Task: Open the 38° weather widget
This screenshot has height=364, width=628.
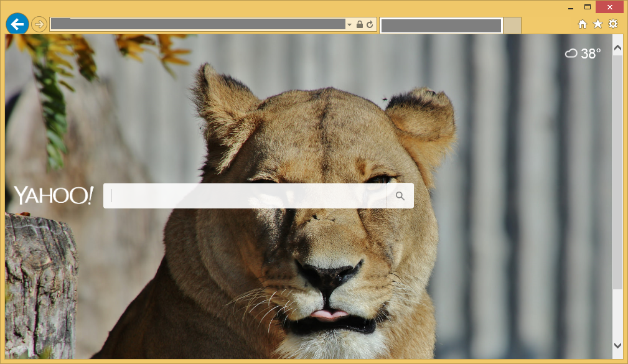Action: coord(583,54)
